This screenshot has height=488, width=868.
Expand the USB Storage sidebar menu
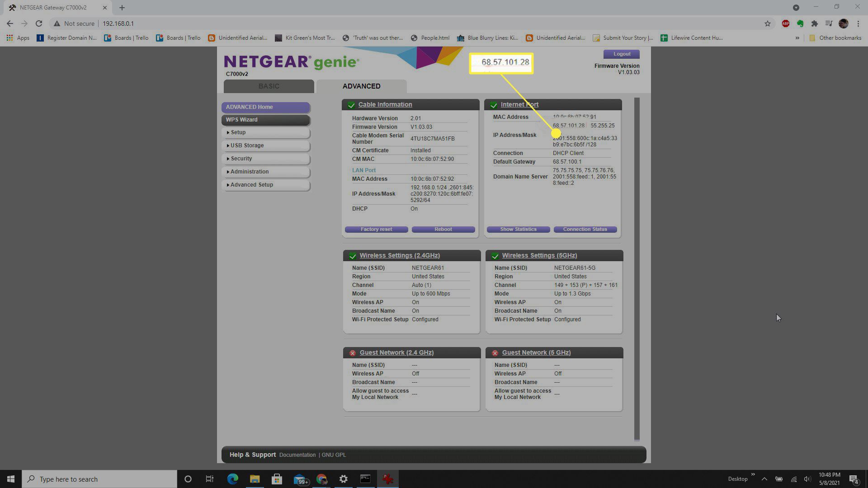tap(266, 145)
